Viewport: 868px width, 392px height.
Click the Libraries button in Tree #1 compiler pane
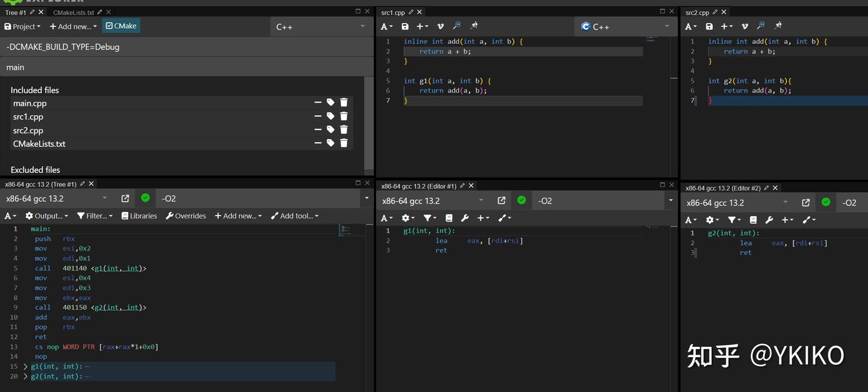(139, 216)
